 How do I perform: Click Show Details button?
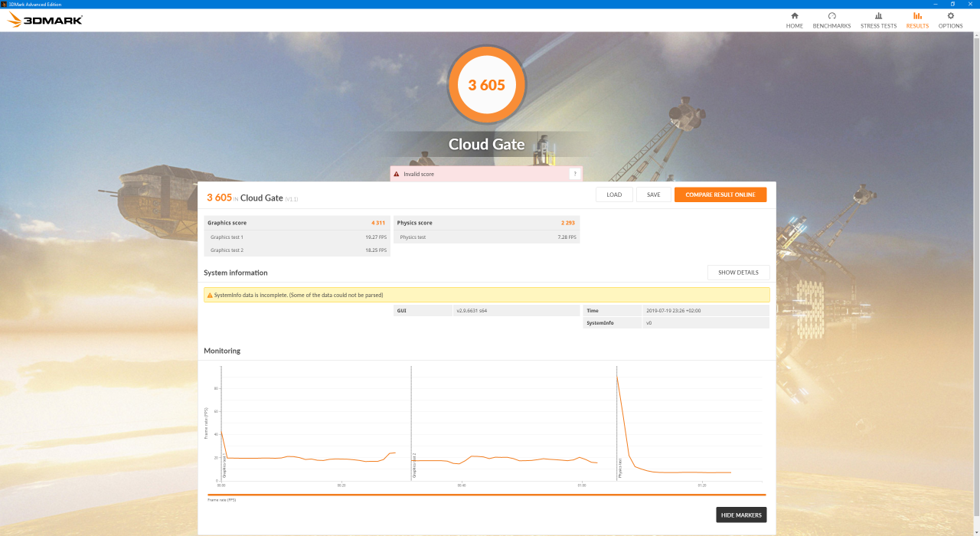(739, 273)
